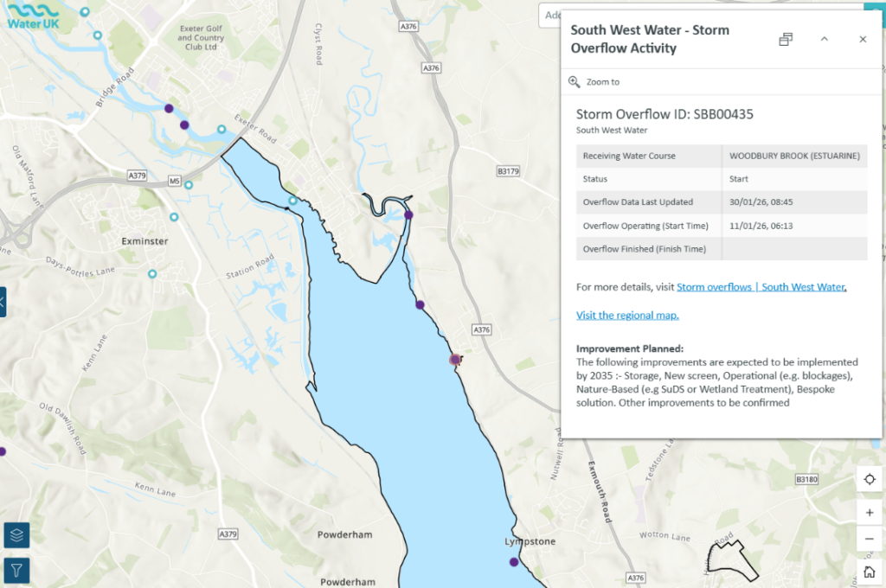Zoom in on the map
This screenshot has height=588, width=886.
coord(869,512)
